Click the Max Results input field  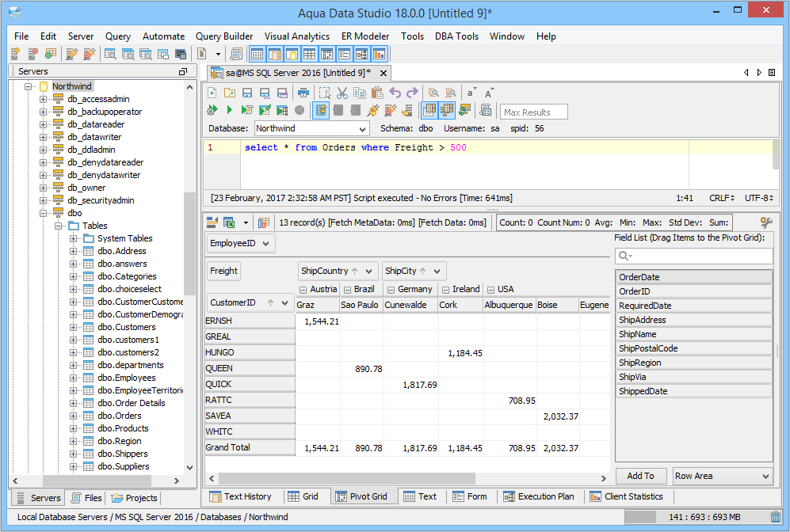(534, 112)
